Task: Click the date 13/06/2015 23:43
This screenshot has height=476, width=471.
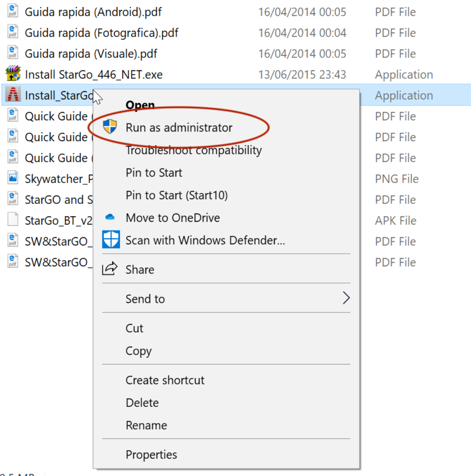Action: pos(302,74)
